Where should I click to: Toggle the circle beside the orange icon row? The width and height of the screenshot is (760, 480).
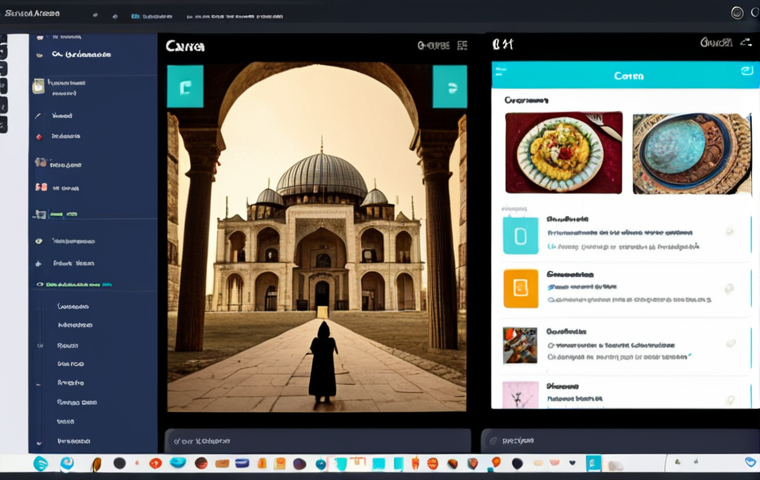tap(729, 289)
